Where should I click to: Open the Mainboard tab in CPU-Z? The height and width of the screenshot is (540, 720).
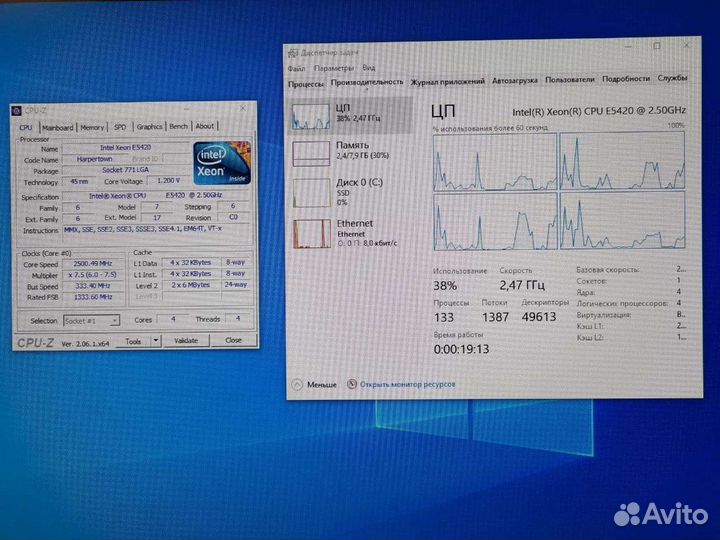tap(58, 127)
